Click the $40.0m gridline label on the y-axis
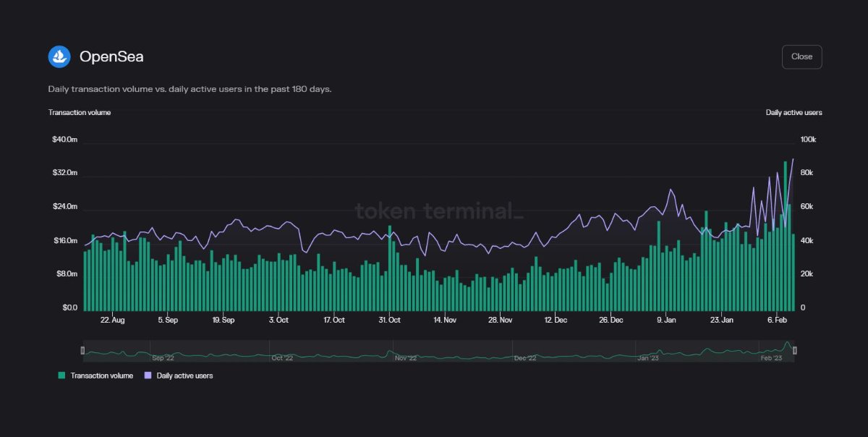The height and width of the screenshot is (437, 868). click(x=64, y=139)
